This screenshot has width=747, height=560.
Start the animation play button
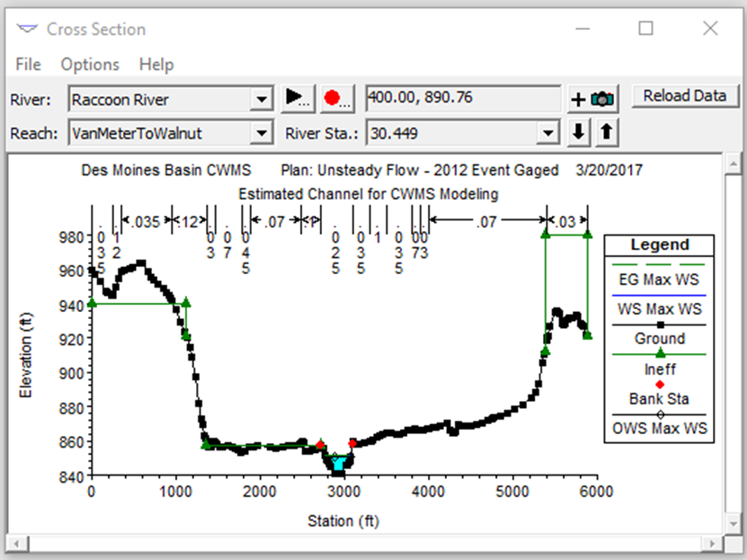(298, 99)
